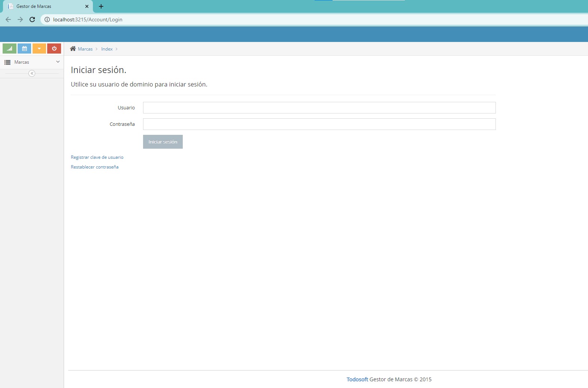This screenshot has width=588, height=388.
Task: Reload the page with refresh icon
Action: (x=32, y=19)
